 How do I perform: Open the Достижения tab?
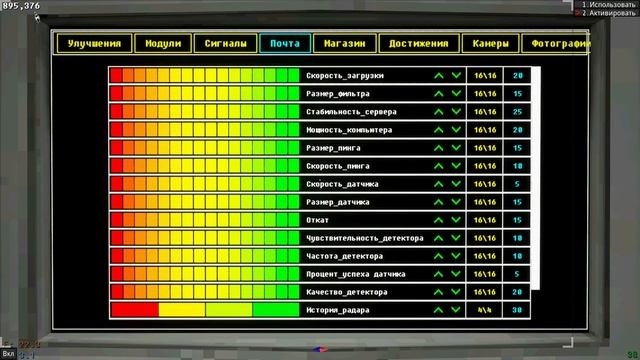point(419,44)
